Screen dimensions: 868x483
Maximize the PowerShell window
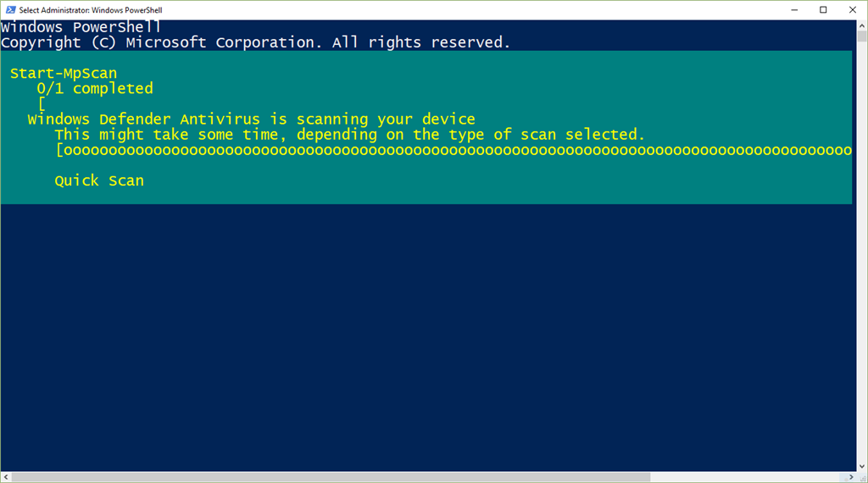[x=823, y=10]
